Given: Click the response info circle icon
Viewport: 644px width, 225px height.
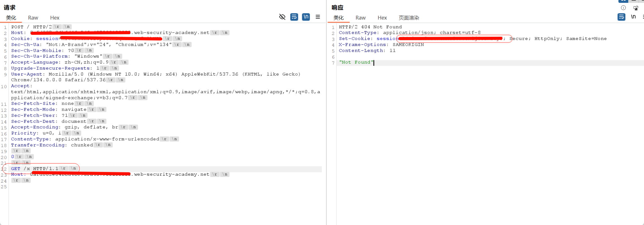Looking at the screenshot, I should click(x=623, y=8).
